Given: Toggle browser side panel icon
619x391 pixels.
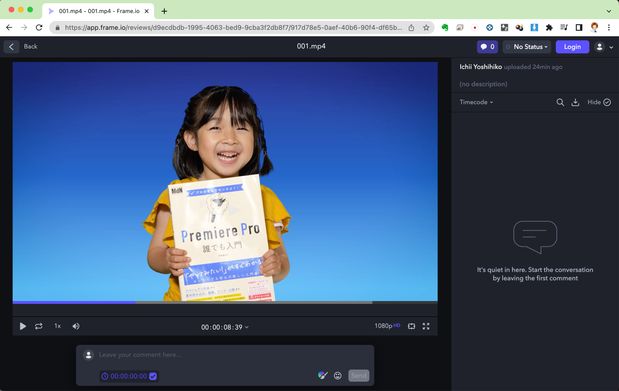Looking at the screenshot, I should point(579,27).
